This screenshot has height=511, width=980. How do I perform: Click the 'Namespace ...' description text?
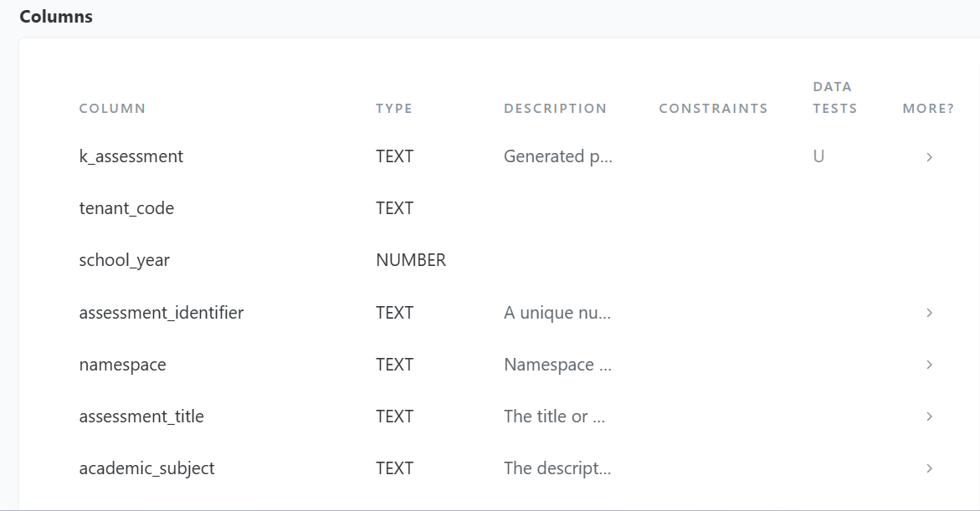pyautogui.click(x=557, y=365)
